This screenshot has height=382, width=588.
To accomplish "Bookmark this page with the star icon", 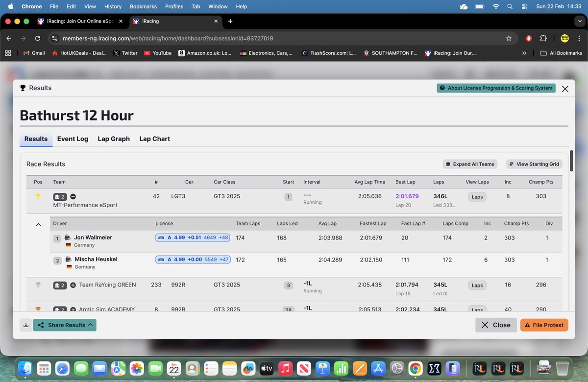I will pyautogui.click(x=509, y=38).
